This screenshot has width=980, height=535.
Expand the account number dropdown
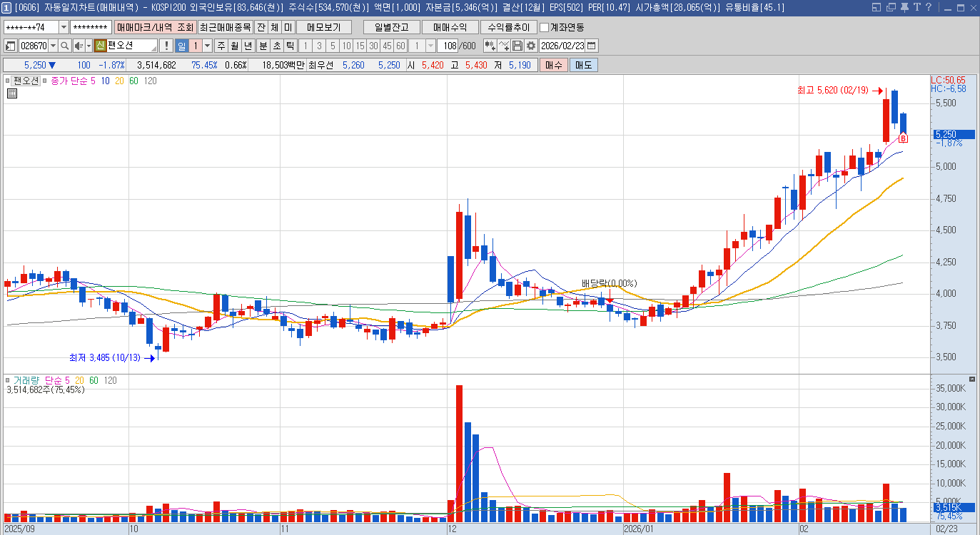[x=64, y=28]
